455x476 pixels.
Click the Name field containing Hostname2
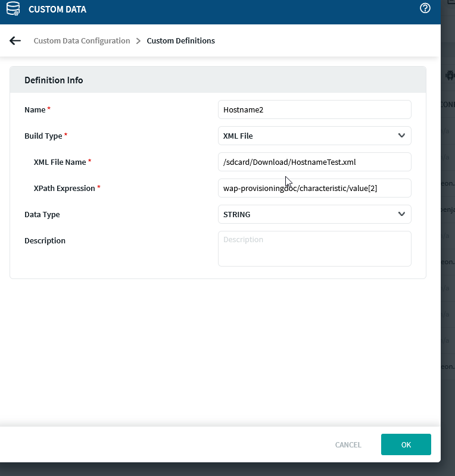[x=314, y=109]
